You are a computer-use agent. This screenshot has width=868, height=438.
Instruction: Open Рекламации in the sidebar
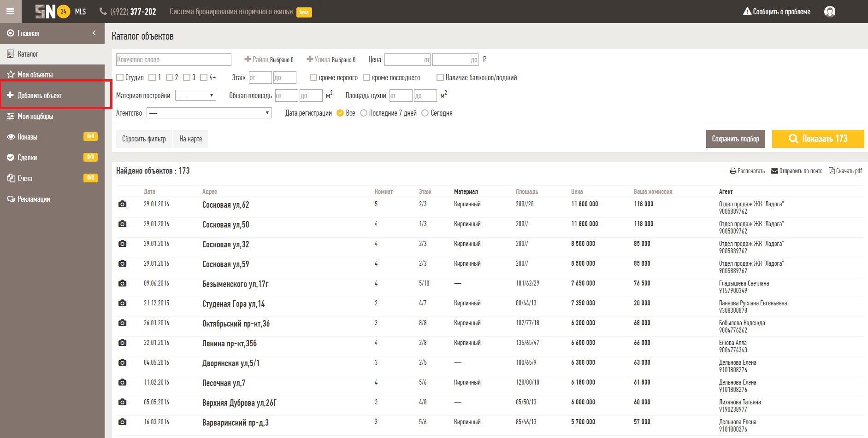point(52,199)
